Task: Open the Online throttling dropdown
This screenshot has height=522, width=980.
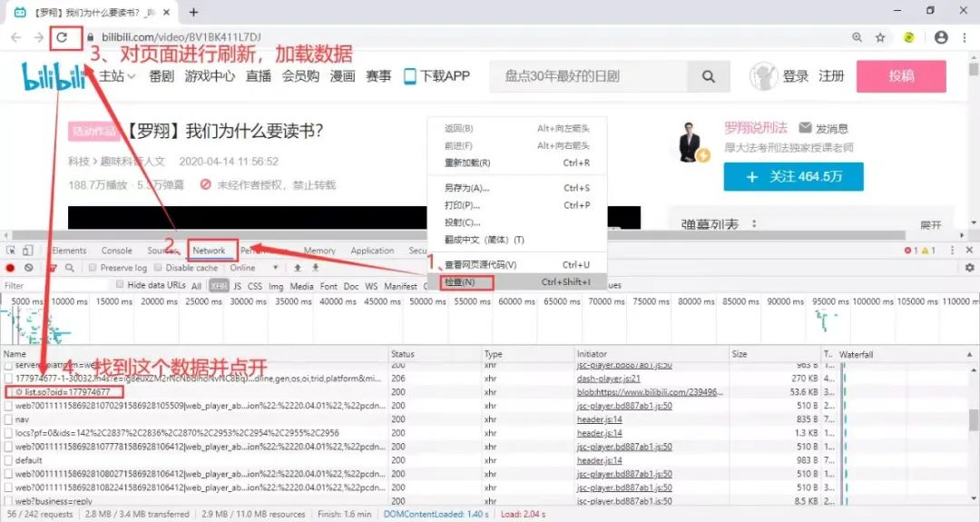Action: pyautogui.click(x=254, y=268)
